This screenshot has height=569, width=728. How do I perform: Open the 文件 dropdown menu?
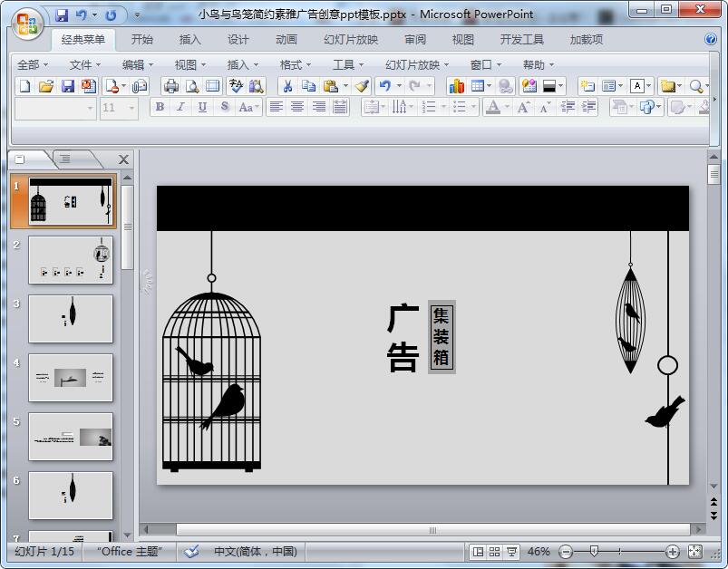85,65
